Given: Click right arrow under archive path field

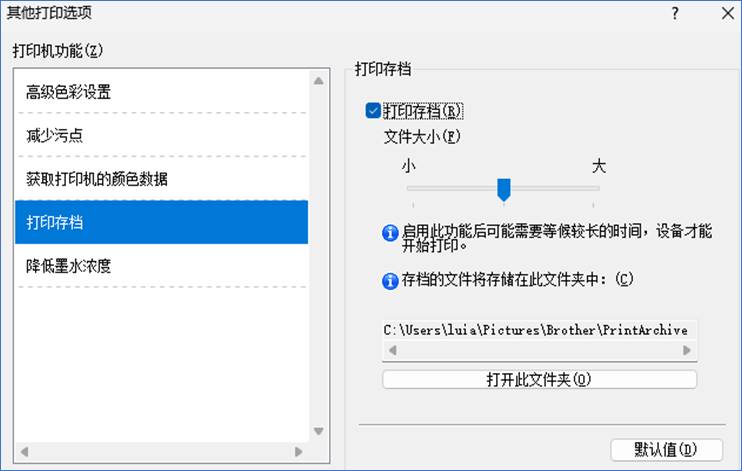Looking at the screenshot, I should tap(687, 350).
